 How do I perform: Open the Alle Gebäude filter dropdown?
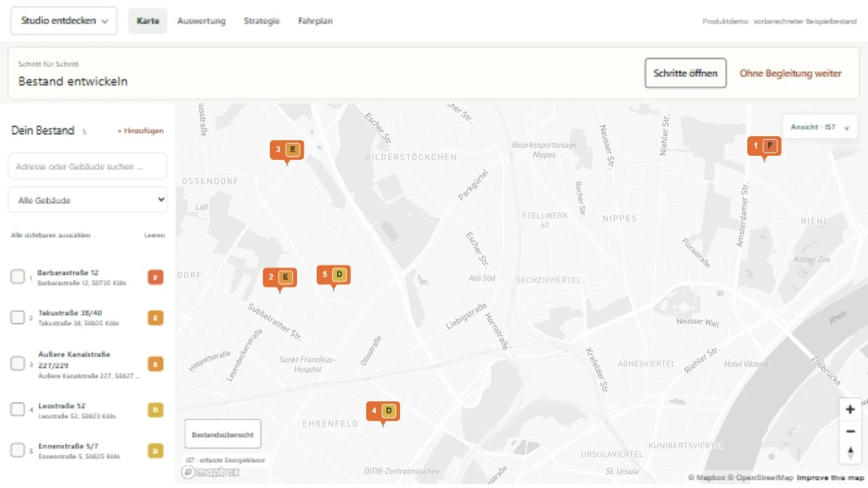click(x=87, y=200)
